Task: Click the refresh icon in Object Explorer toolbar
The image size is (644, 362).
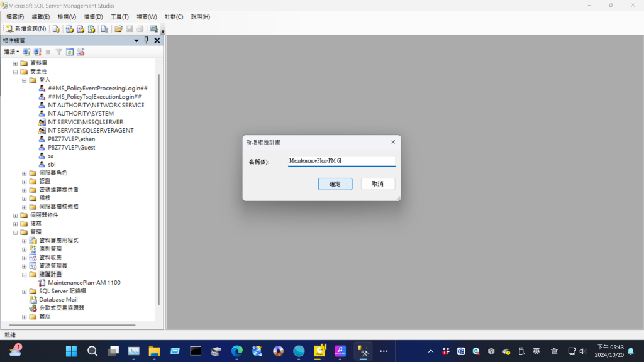Action: click(70, 52)
